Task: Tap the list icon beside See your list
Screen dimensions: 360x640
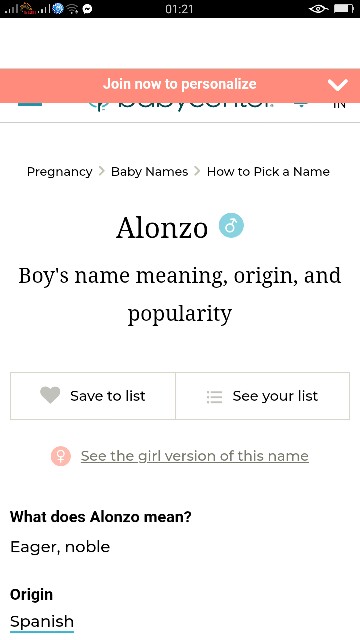Action: coord(214,396)
